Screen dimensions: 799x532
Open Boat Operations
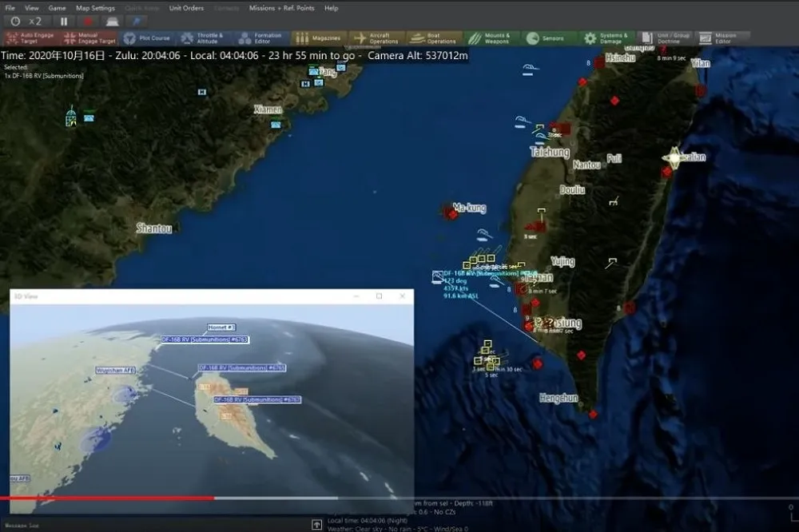point(435,38)
